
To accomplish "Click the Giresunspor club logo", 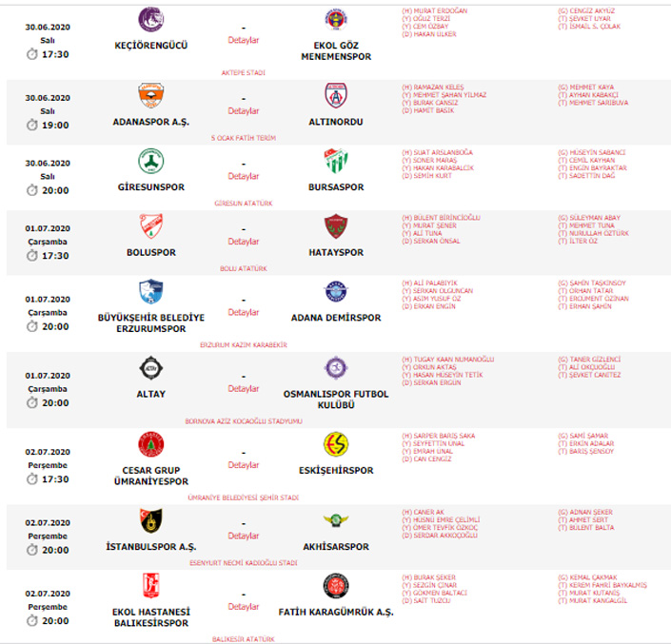I will (151, 161).
